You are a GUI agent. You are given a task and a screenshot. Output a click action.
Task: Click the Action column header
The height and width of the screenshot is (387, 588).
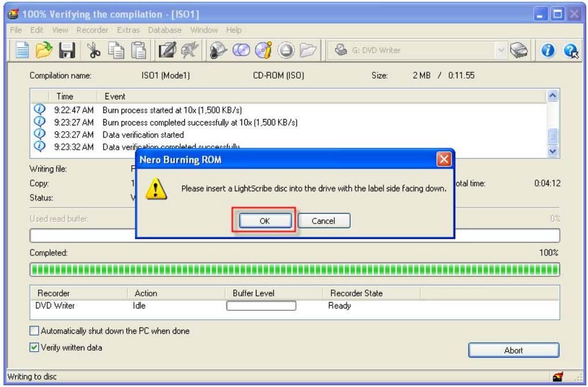click(x=176, y=293)
